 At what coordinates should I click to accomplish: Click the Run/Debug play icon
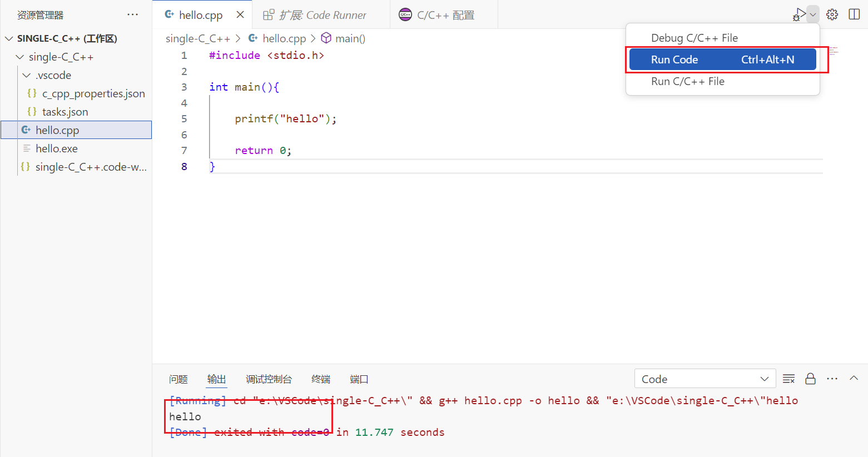pyautogui.click(x=799, y=14)
